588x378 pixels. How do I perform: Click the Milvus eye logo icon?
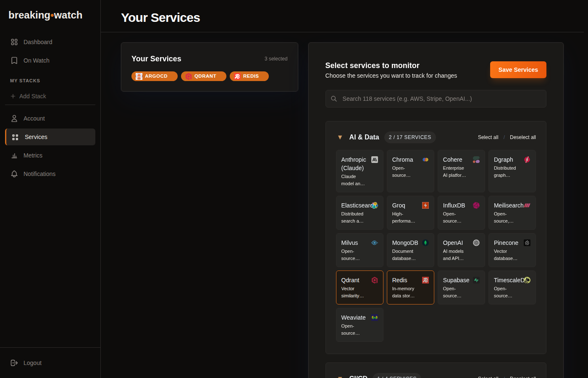(375, 243)
